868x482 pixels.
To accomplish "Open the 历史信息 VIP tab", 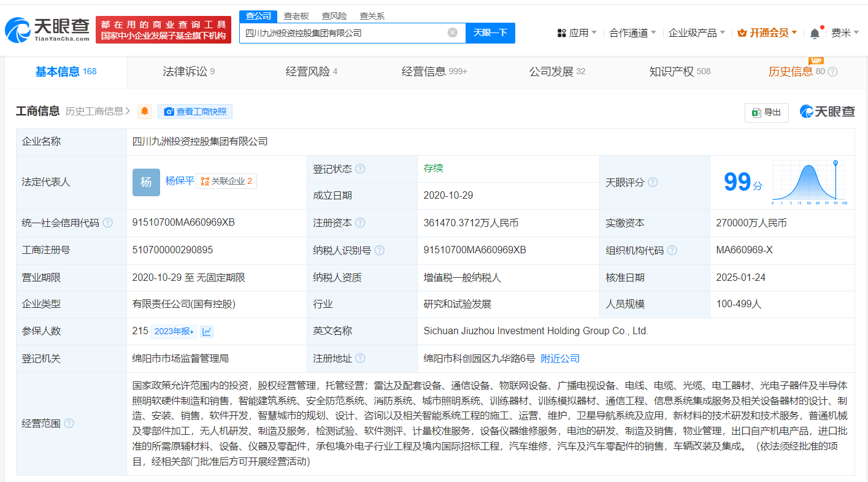I will [x=797, y=72].
